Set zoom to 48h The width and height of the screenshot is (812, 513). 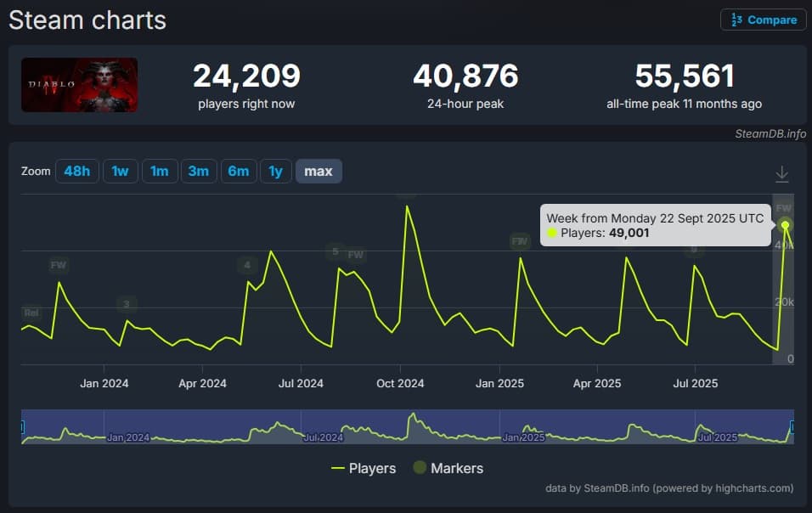pyautogui.click(x=77, y=172)
